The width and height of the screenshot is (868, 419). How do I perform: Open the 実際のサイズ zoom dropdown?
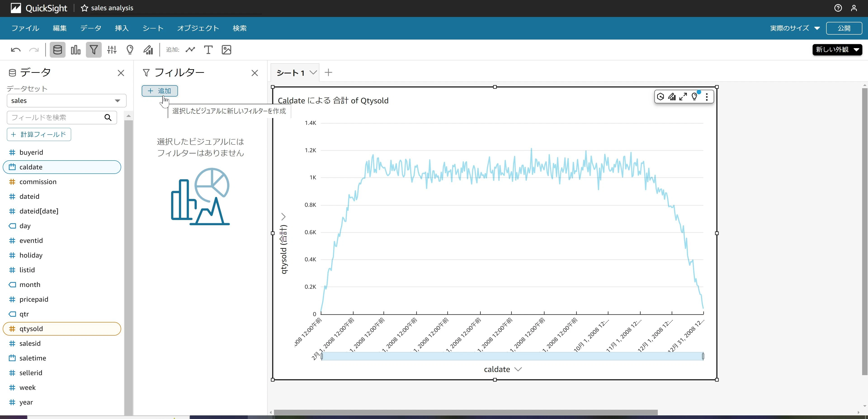795,28
